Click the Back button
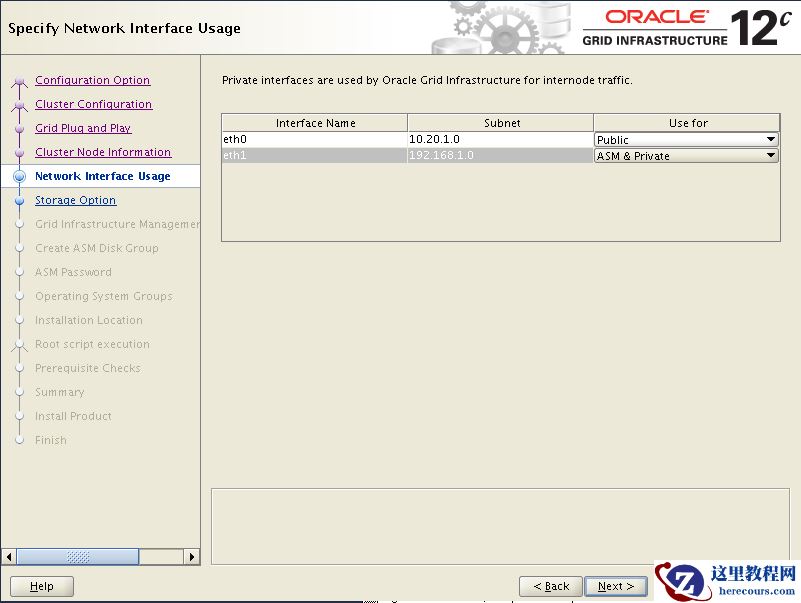The width and height of the screenshot is (801, 603). click(x=551, y=586)
